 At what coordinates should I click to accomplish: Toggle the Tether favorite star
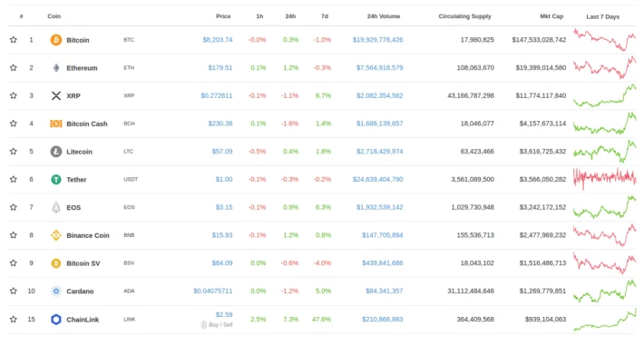(x=14, y=179)
